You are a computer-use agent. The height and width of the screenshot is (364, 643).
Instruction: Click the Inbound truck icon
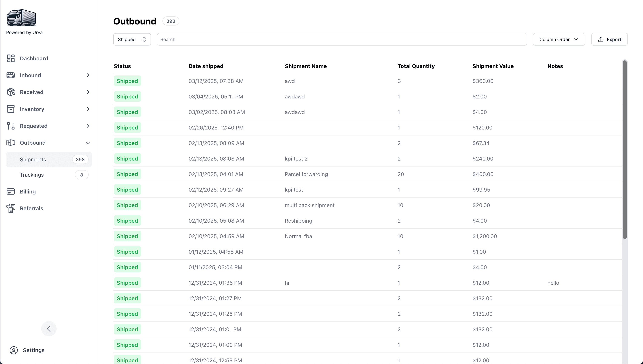pyautogui.click(x=10, y=75)
